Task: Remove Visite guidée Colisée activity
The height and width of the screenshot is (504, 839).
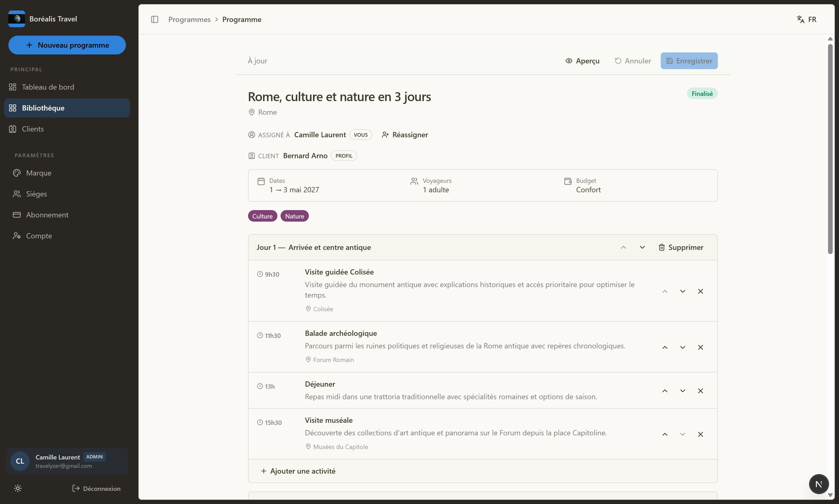Action: [x=700, y=291]
